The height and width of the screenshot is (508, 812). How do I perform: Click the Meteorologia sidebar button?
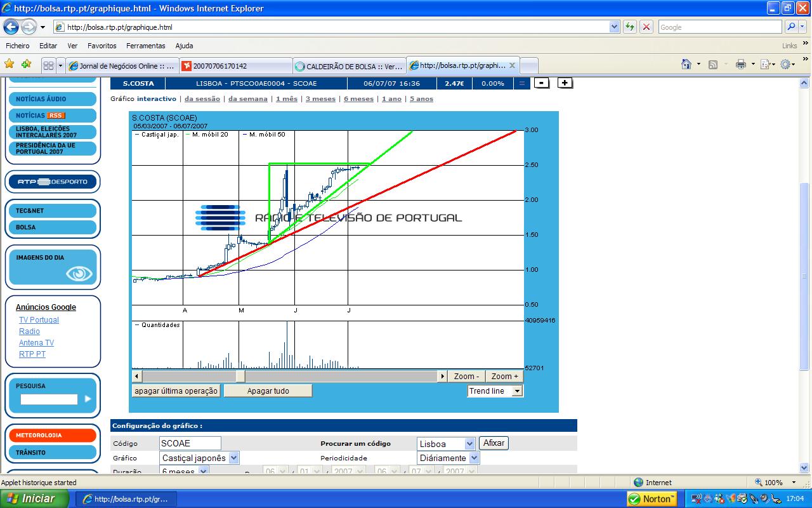53,436
